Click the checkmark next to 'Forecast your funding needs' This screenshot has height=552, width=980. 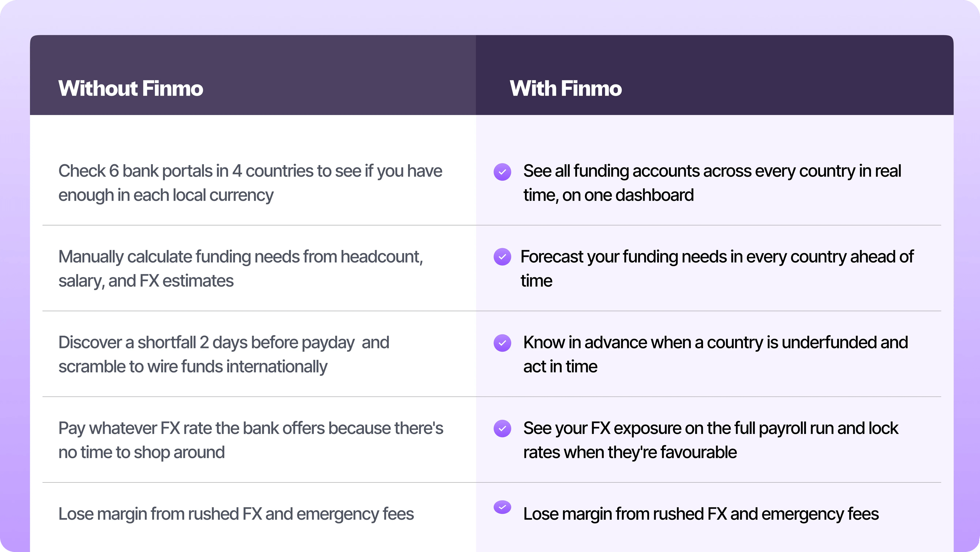click(502, 257)
